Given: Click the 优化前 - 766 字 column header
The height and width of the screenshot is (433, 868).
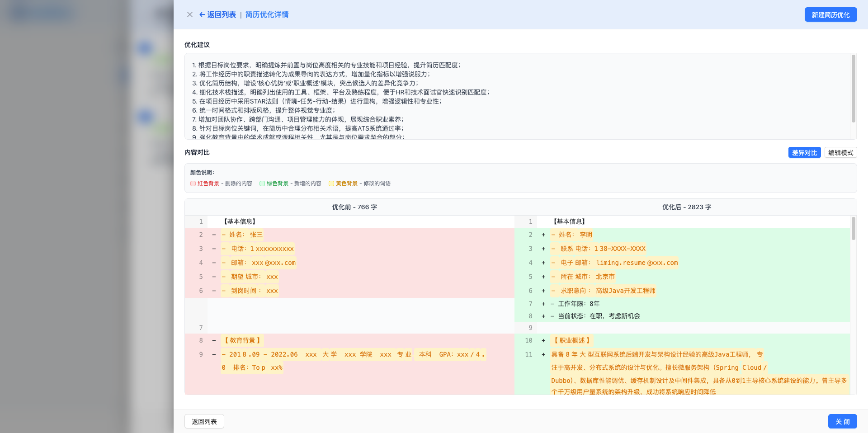Looking at the screenshot, I should click(x=354, y=207).
